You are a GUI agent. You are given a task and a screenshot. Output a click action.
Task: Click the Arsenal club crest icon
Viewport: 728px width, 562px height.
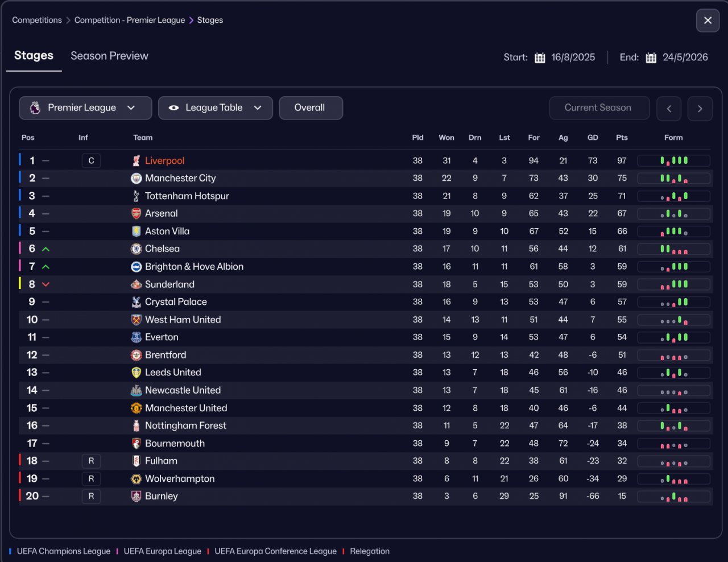[136, 214]
